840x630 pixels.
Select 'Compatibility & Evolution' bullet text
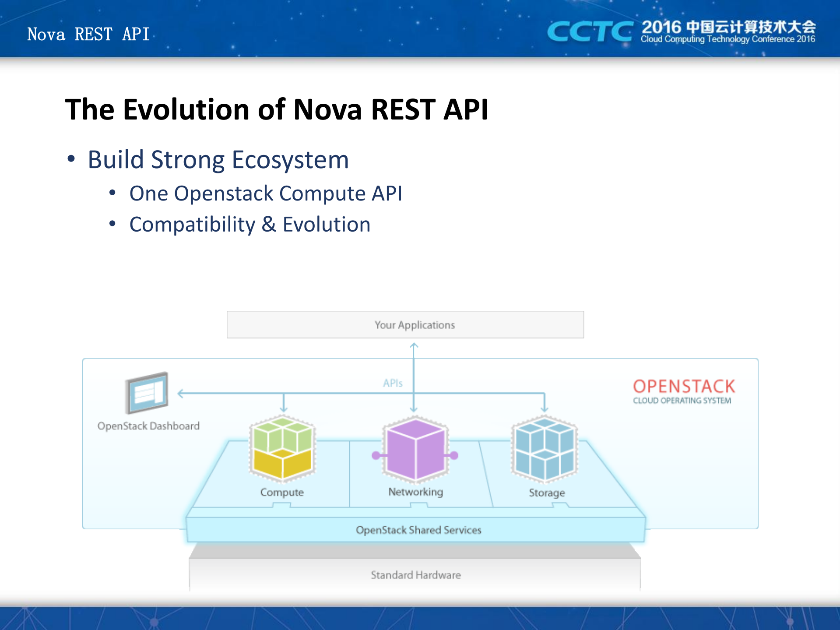tap(250, 225)
